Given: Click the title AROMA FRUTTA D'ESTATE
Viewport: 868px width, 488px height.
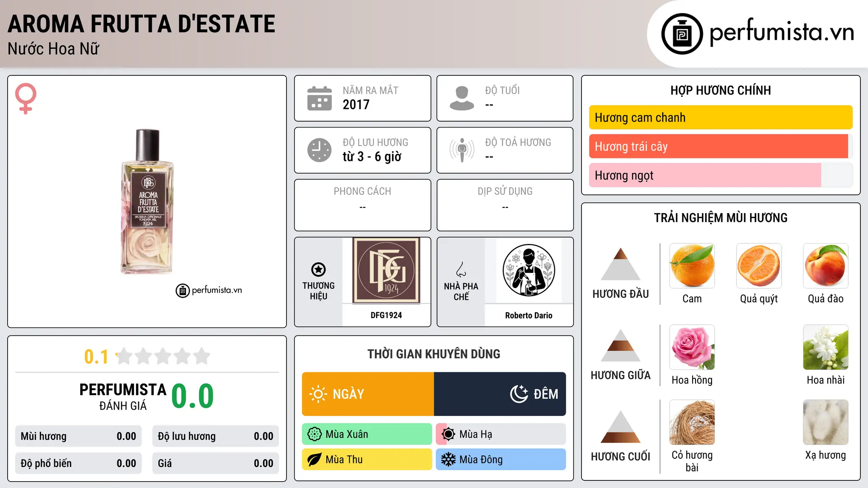Looking at the screenshot, I should (x=142, y=24).
